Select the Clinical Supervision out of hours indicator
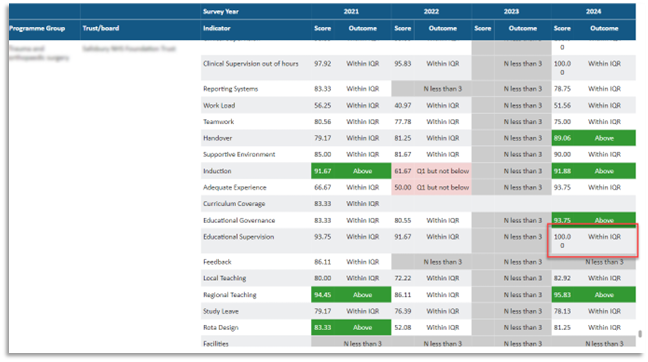Screen dimensions: 648x362 point(250,64)
